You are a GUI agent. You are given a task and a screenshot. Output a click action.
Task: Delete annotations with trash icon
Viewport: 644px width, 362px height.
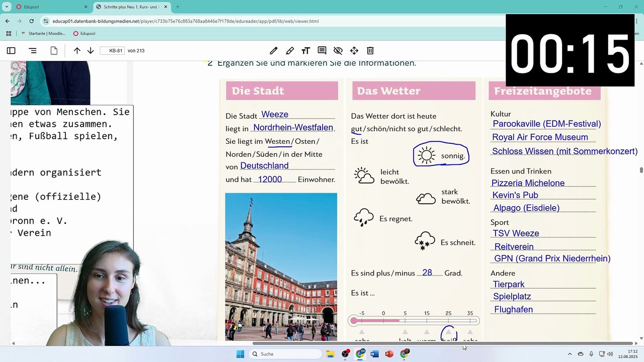click(x=370, y=51)
